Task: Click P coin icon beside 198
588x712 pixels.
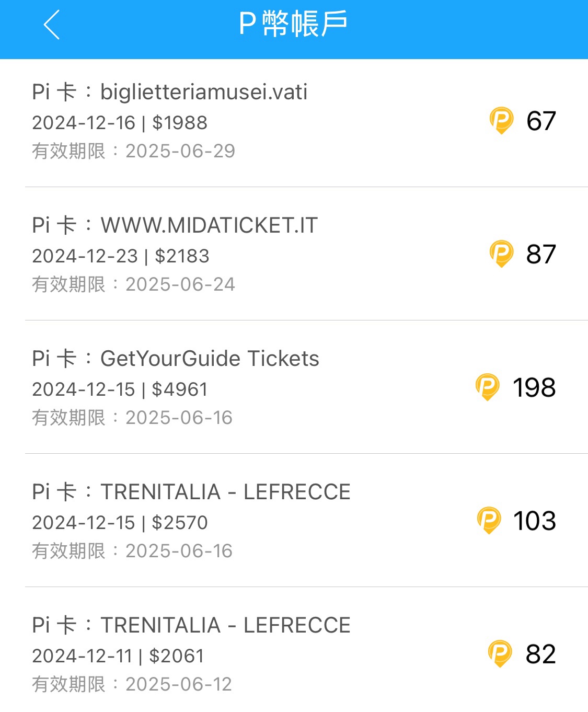Action: [x=487, y=387]
